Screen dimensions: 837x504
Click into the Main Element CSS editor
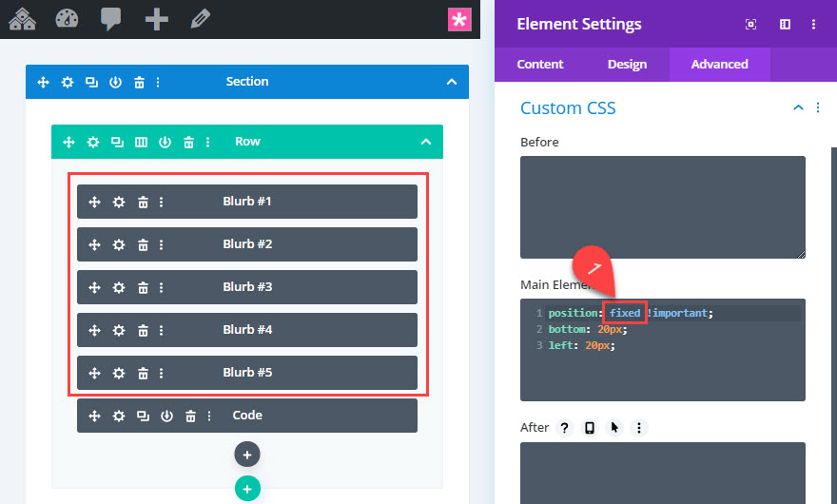point(662,350)
